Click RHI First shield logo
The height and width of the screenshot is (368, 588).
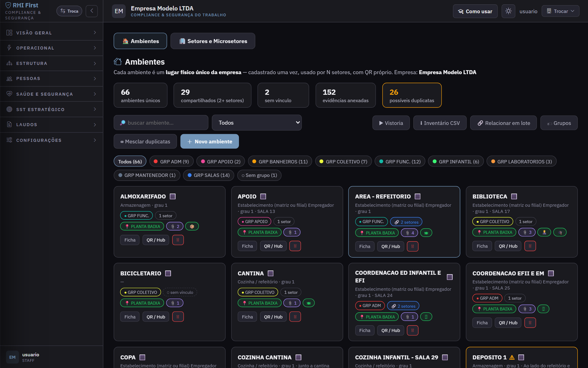tap(8, 5)
